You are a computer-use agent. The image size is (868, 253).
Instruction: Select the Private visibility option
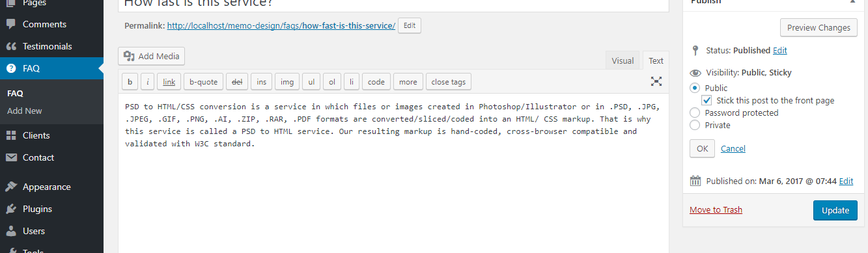click(695, 126)
